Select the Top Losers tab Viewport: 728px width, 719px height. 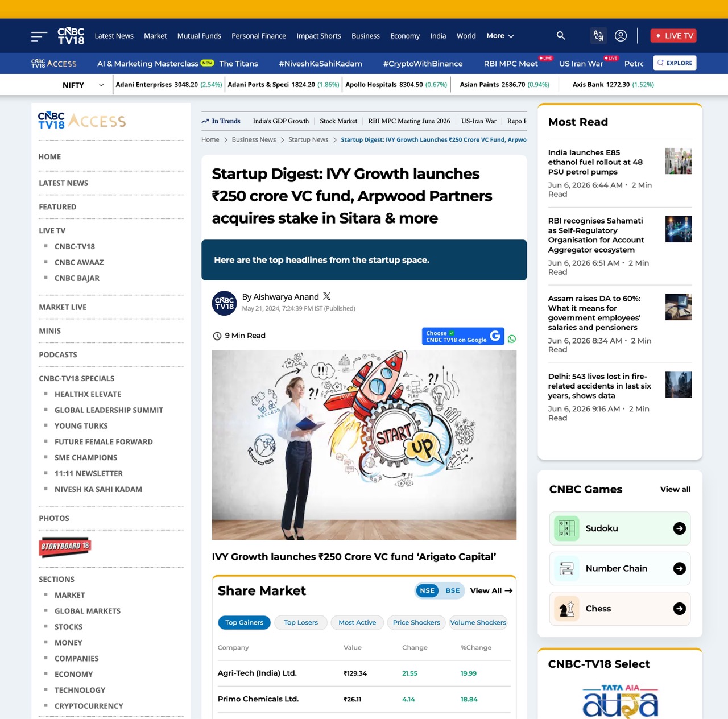[301, 622]
